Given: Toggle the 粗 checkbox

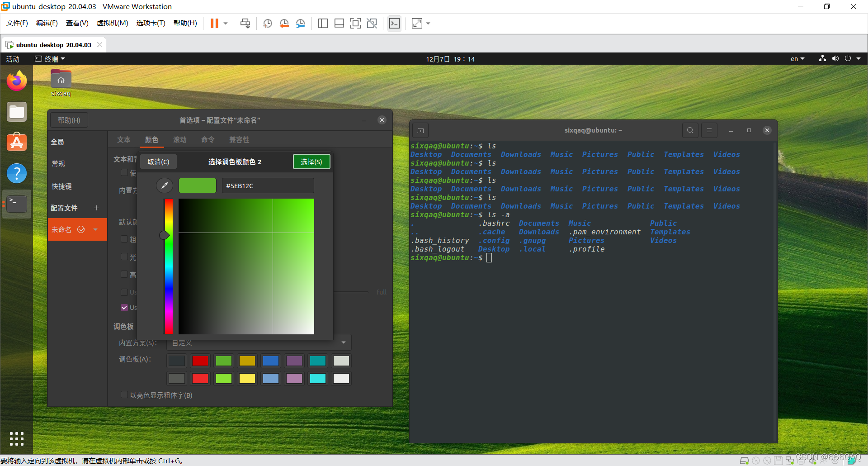Looking at the screenshot, I should [x=124, y=239].
